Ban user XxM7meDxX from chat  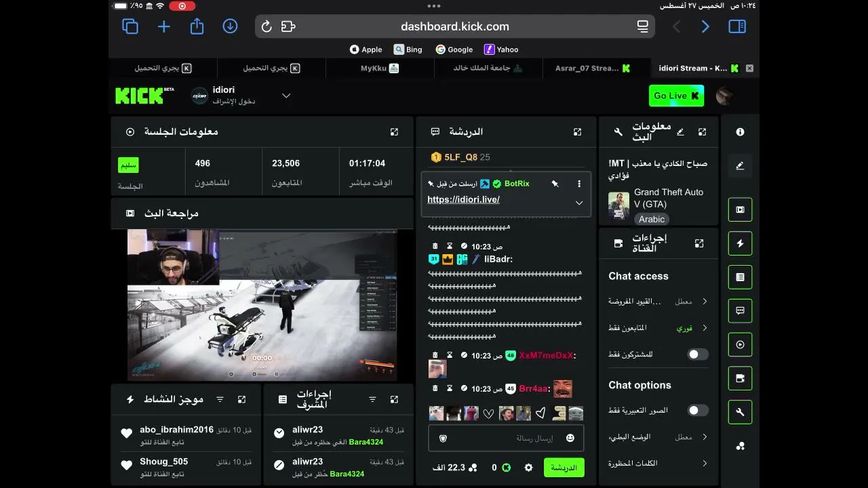[x=464, y=355]
